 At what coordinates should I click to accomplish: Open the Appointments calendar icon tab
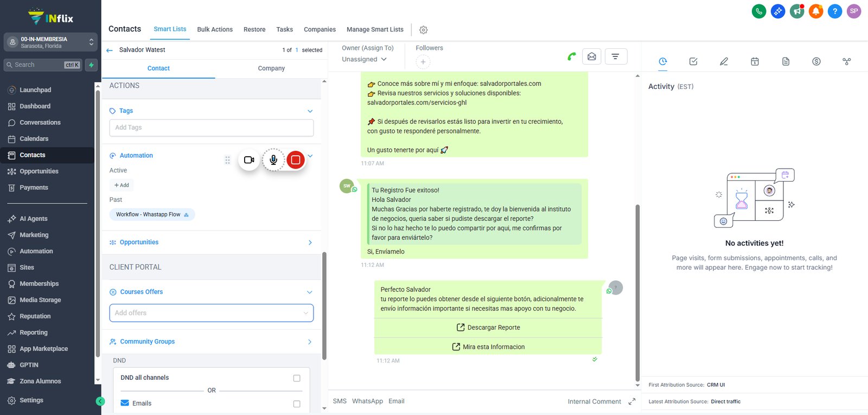click(755, 61)
